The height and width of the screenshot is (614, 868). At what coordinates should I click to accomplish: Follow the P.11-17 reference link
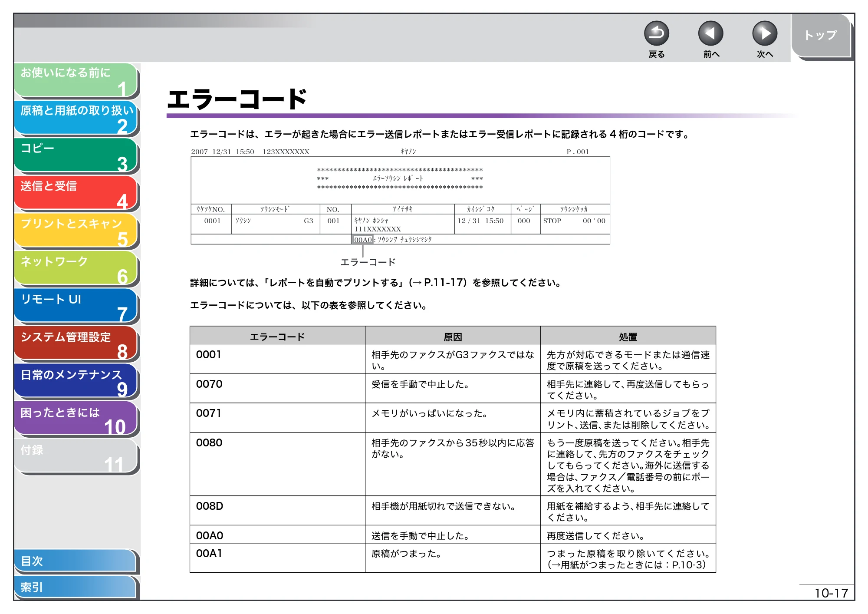point(437,283)
